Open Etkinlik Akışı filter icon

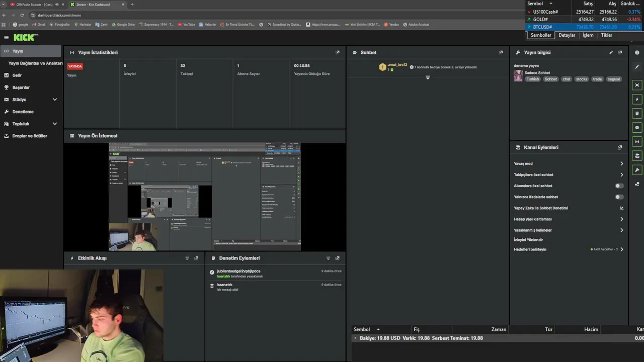click(x=187, y=258)
